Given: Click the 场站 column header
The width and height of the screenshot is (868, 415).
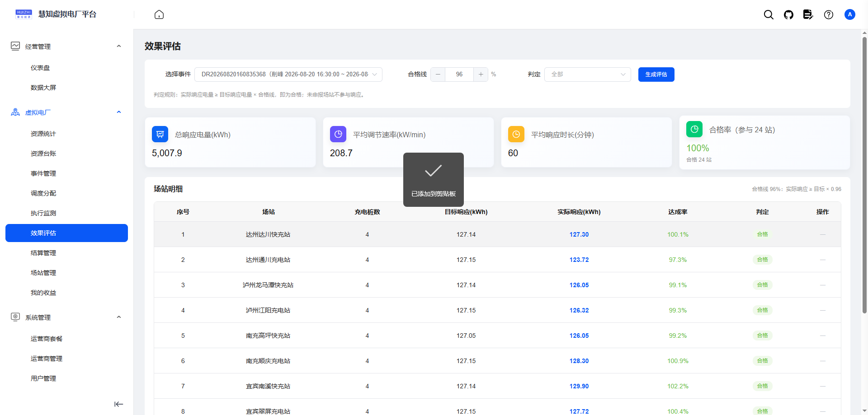Looking at the screenshot, I should point(268,212).
